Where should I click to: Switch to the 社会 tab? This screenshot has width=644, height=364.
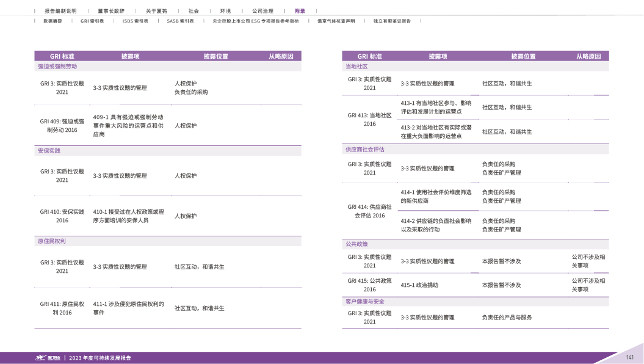pyautogui.click(x=194, y=11)
